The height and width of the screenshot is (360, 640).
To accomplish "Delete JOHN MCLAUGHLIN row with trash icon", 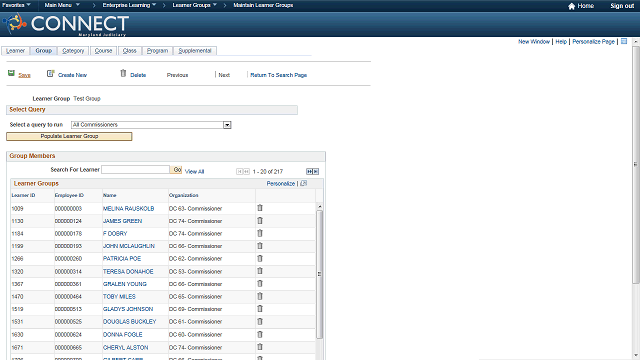I will point(260,246).
